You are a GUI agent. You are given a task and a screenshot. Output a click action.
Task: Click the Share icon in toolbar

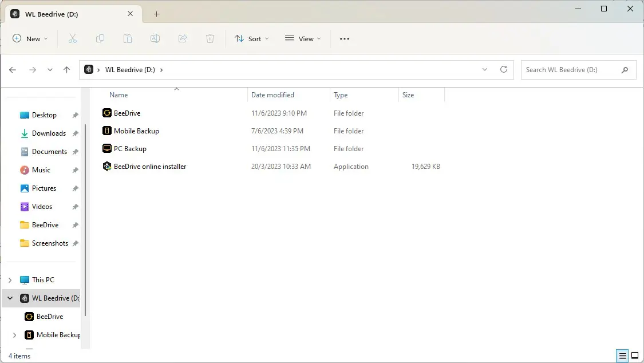(x=183, y=38)
